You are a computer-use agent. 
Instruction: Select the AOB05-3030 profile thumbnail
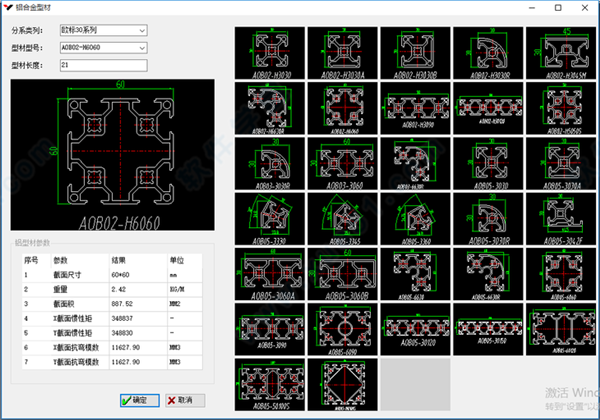click(x=488, y=164)
